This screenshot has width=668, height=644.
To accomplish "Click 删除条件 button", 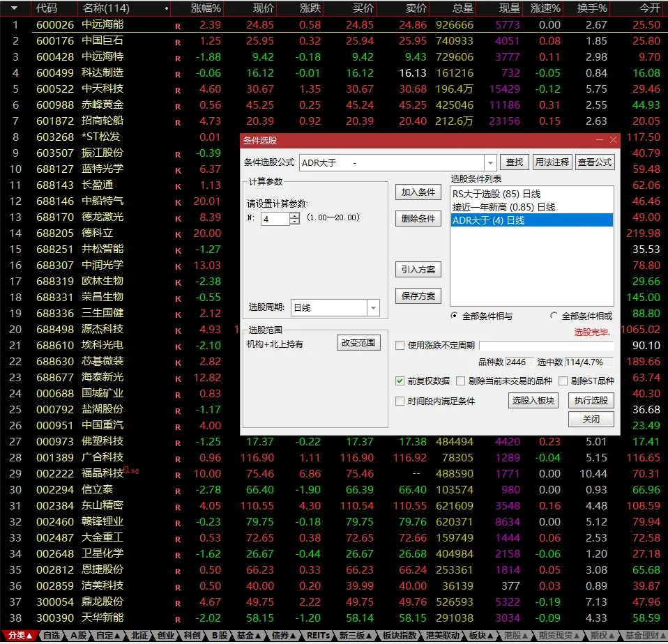I will 418,219.
